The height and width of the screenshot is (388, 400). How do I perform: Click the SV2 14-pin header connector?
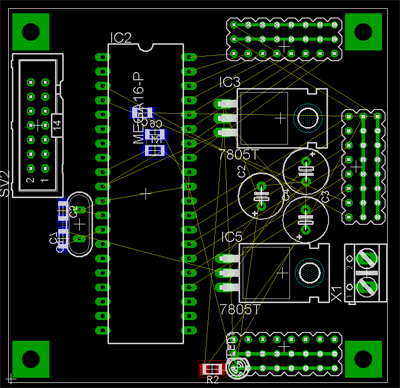click(37, 125)
